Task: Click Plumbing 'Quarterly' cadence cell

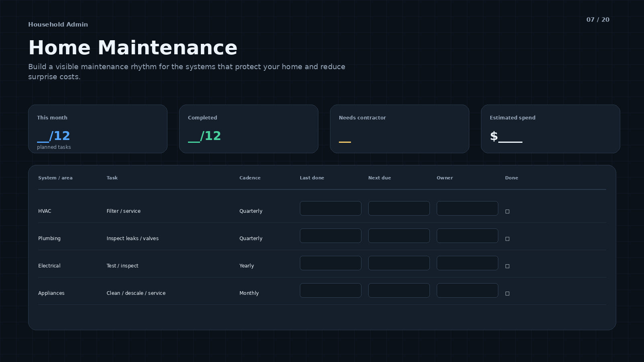Action: 251,239
